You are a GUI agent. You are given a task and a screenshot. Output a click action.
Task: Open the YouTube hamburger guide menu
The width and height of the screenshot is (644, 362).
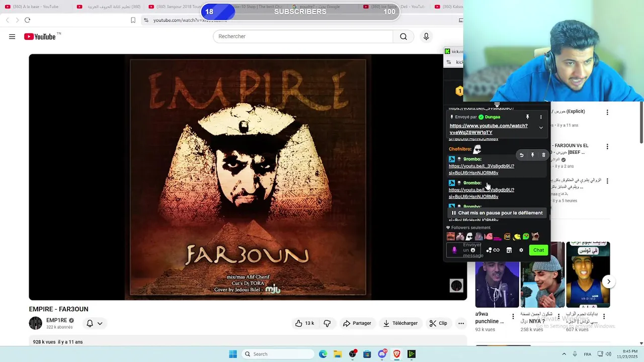tap(12, 37)
